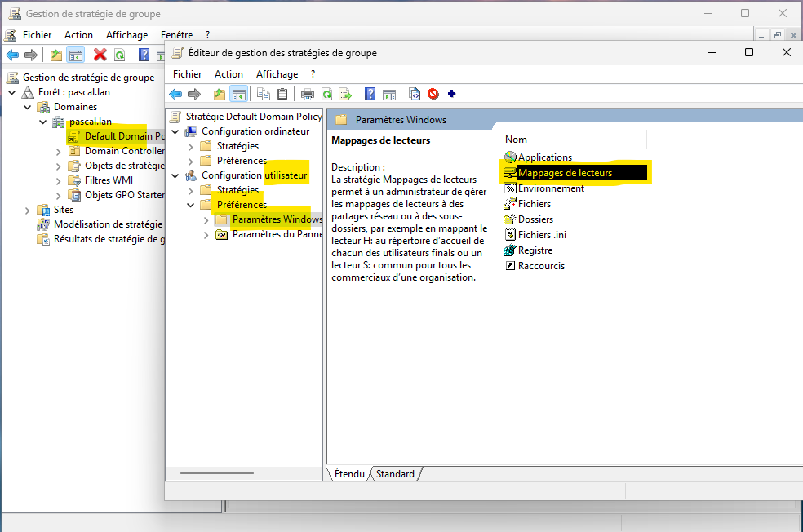Expand Préférences under Configuration ordinateur
Image resolution: width=803 pixels, height=532 pixels.
tap(190, 162)
